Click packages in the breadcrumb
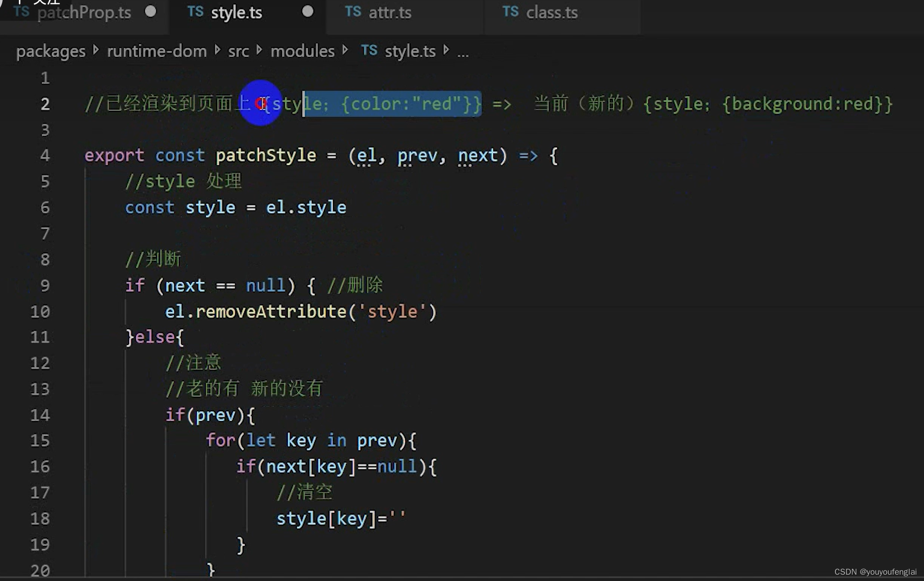The height and width of the screenshot is (581, 924). point(51,51)
